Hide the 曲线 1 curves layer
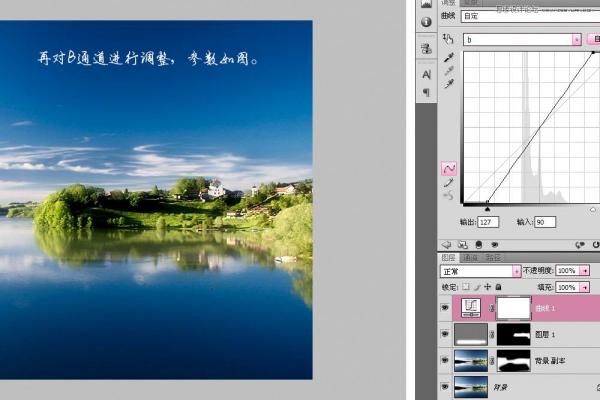600x400 pixels. tap(445, 308)
